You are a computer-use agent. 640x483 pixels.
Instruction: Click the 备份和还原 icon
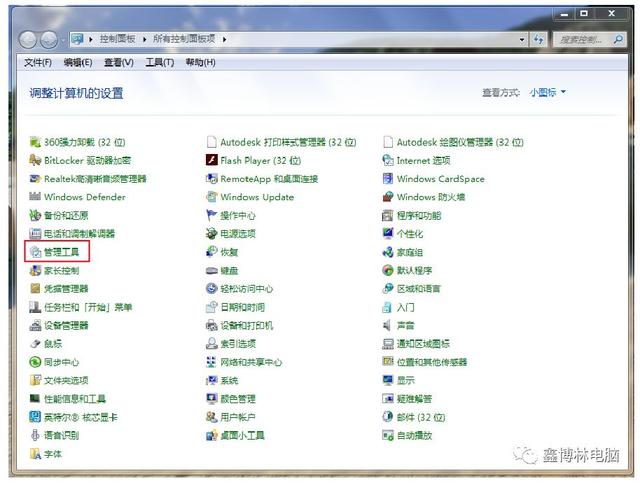(35, 215)
